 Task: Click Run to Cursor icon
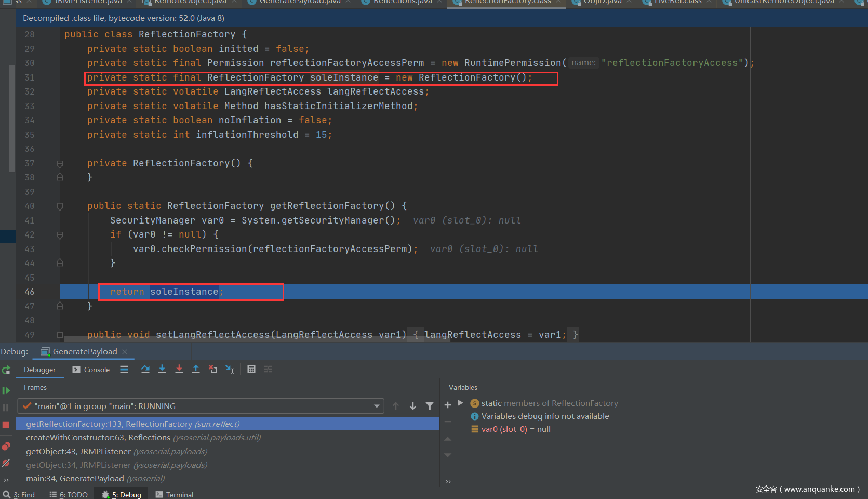pyautogui.click(x=230, y=369)
